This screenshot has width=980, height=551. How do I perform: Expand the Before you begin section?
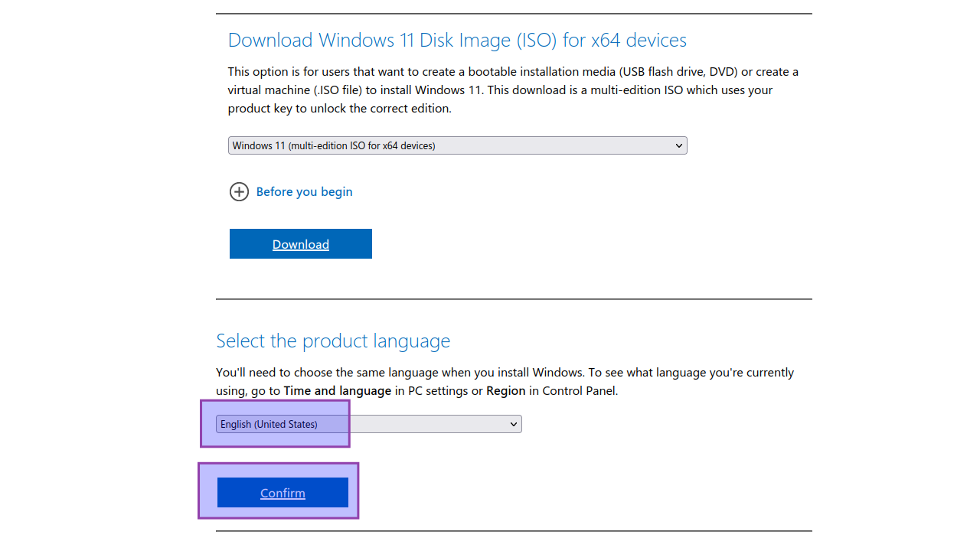pyautogui.click(x=304, y=191)
